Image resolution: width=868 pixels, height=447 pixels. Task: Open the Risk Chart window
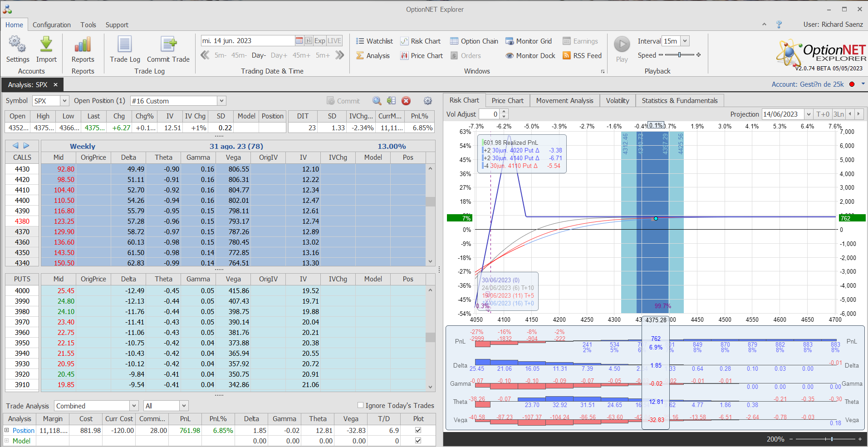click(x=421, y=41)
